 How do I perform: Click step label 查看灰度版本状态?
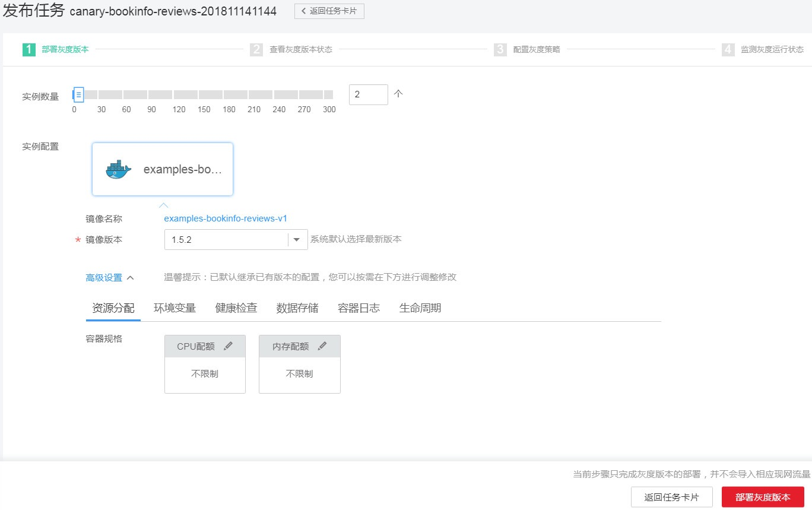[x=301, y=49]
